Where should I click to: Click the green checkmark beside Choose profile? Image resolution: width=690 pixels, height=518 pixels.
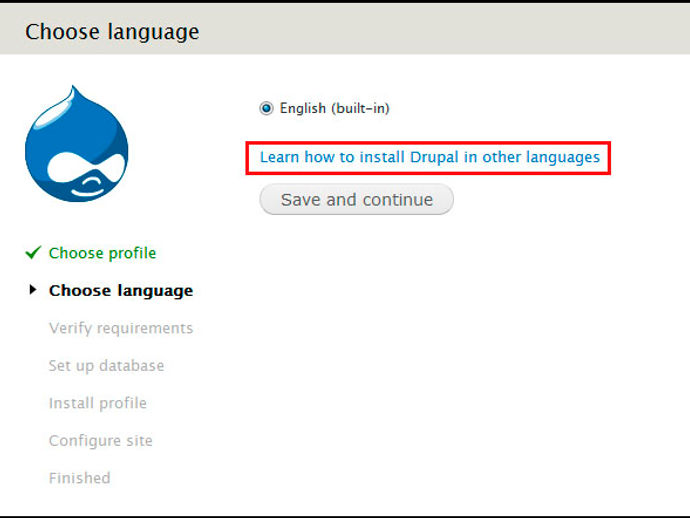tap(33, 253)
